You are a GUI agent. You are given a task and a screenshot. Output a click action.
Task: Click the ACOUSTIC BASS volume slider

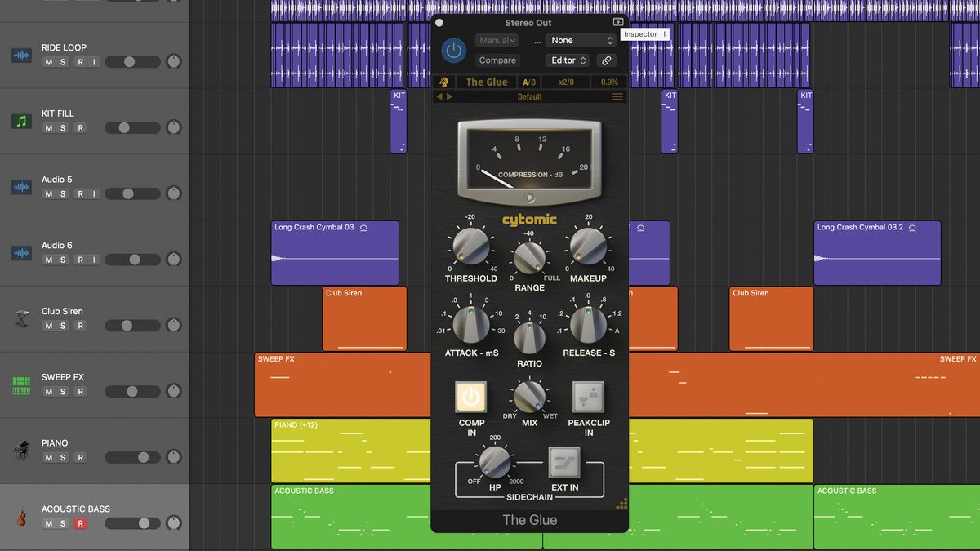[x=132, y=523]
